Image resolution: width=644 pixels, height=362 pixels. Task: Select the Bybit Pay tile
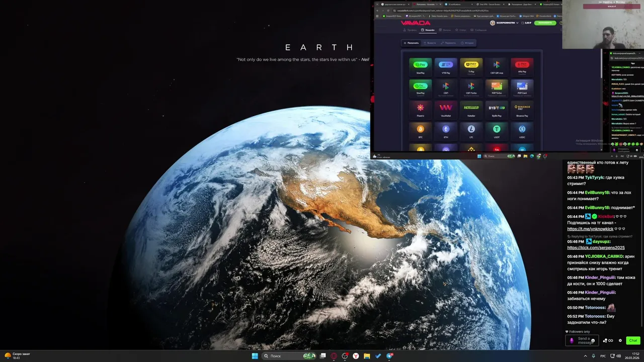pyautogui.click(x=497, y=110)
